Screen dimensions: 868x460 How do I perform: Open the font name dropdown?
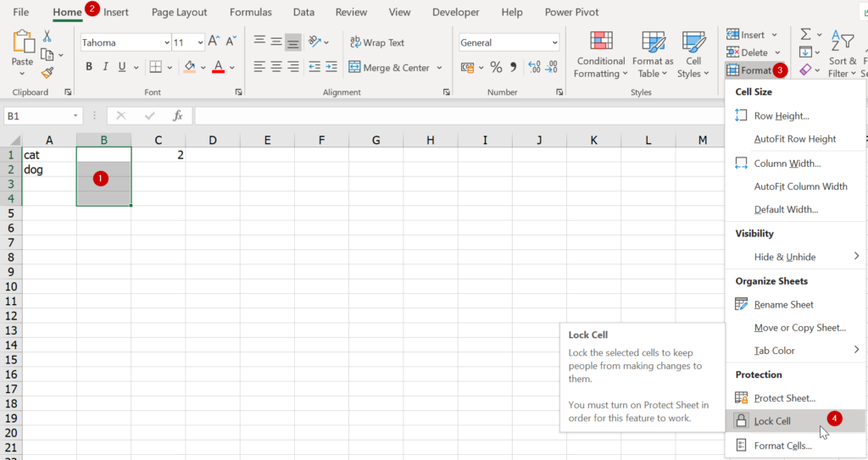[167, 42]
